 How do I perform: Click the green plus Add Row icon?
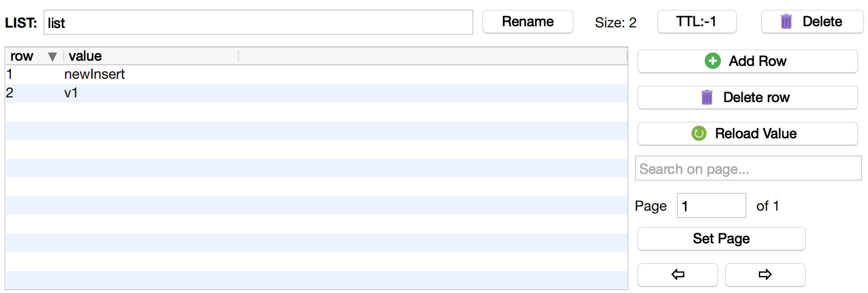[x=713, y=61]
